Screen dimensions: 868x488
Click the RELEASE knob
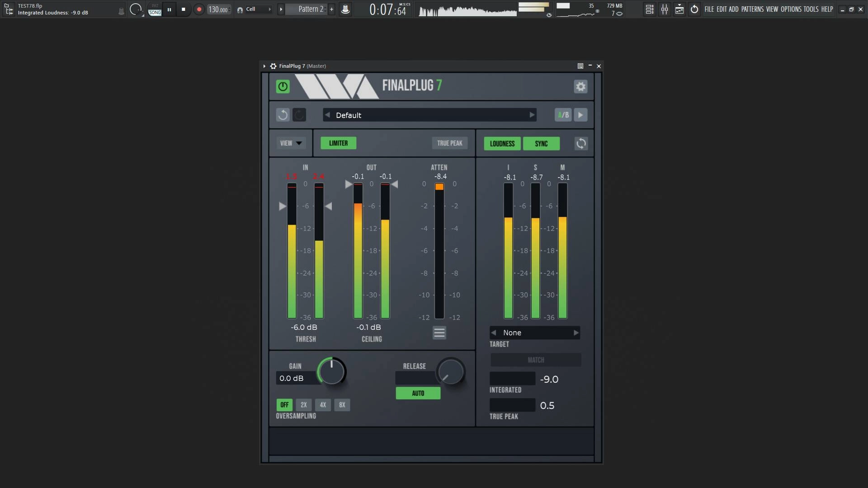tap(451, 372)
